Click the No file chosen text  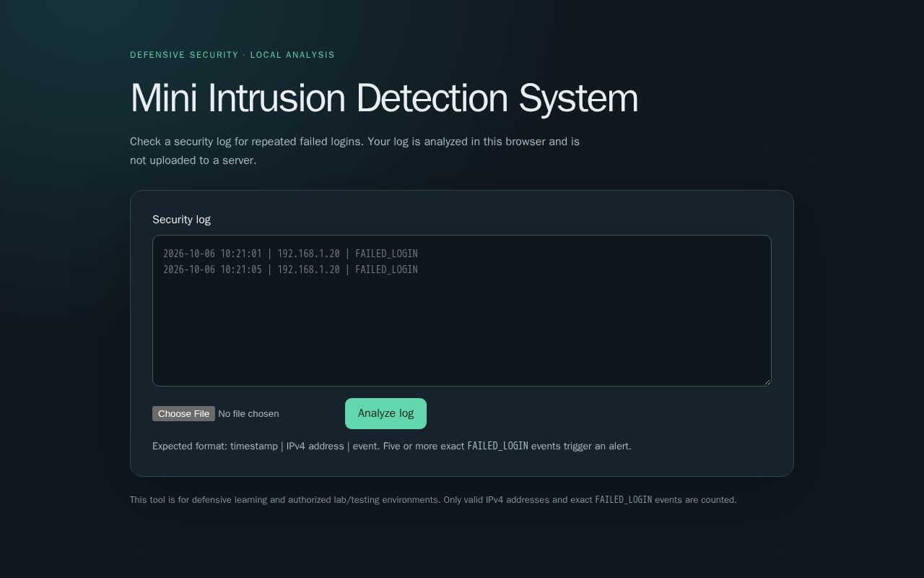point(248,414)
